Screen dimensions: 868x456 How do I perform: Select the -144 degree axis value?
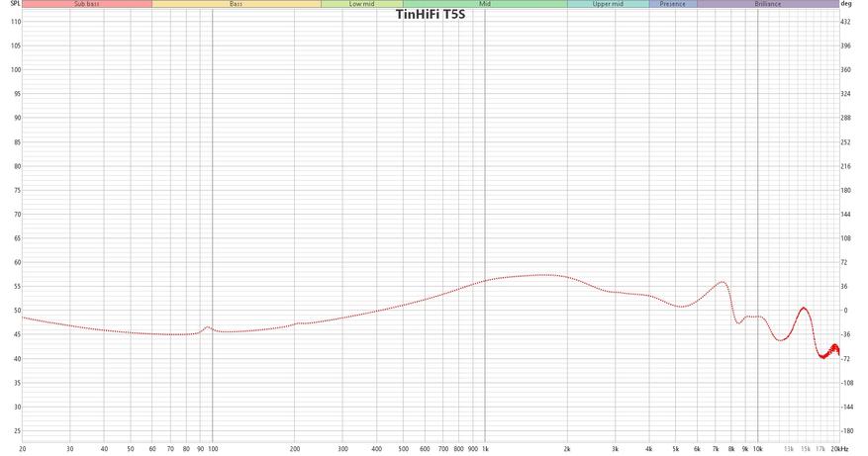click(847, 408)
